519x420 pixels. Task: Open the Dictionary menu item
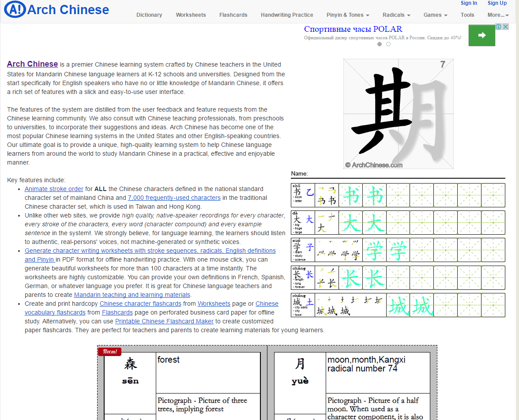149,15
